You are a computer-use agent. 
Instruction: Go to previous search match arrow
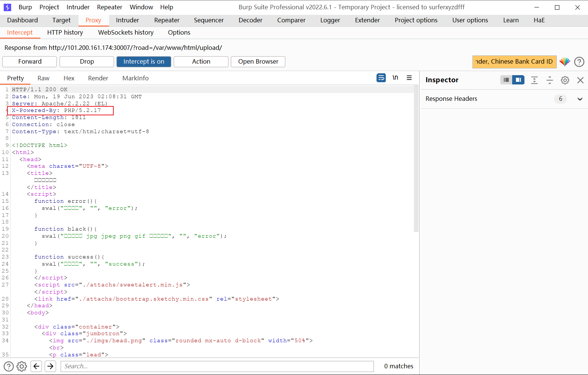[x=36, y=366]
